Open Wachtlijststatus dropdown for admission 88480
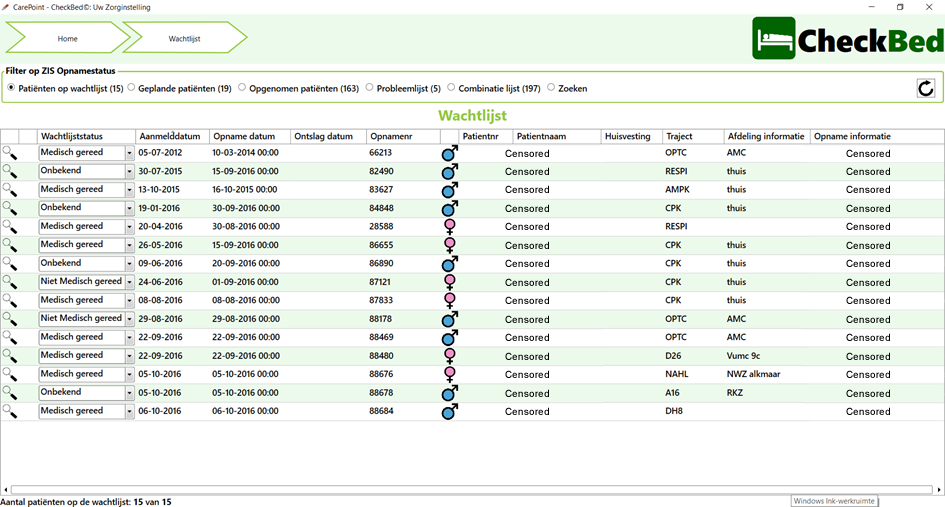Image resolution: width=945 pixels, height=507 pixels. [x=129, y=356]
